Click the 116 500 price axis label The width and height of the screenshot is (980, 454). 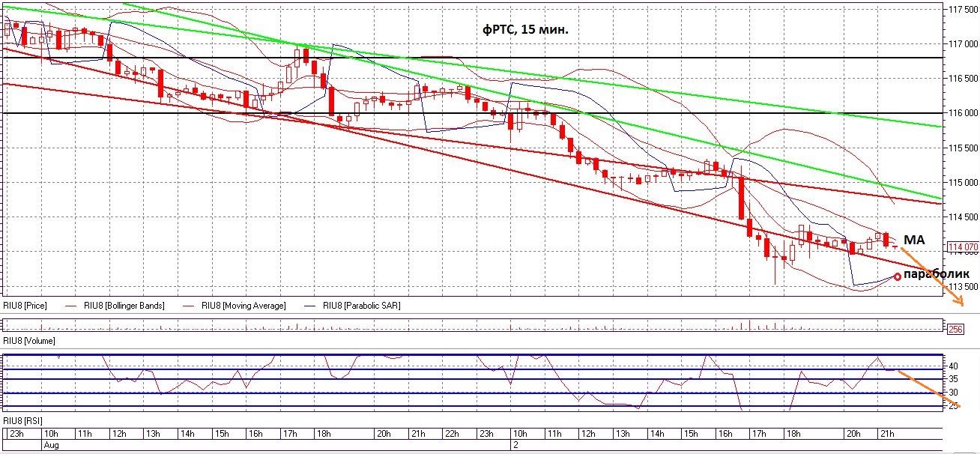(962, 79)
